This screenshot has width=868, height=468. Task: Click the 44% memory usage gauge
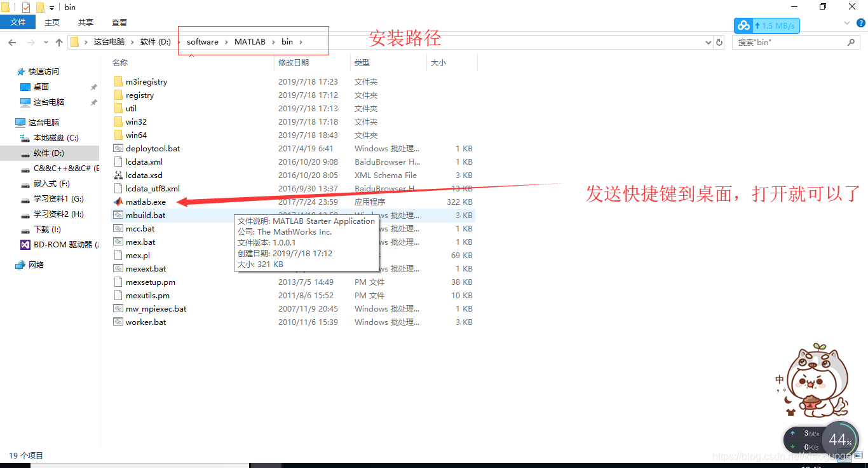click(839, 439)
